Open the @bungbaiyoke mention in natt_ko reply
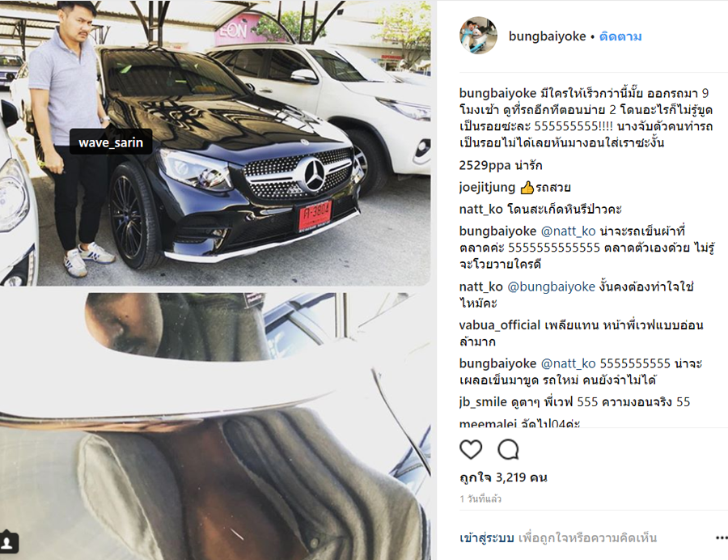 click(551, 287)
